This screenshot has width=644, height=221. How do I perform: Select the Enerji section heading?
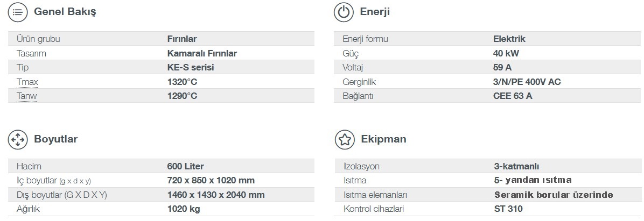(x=375, y=12)
